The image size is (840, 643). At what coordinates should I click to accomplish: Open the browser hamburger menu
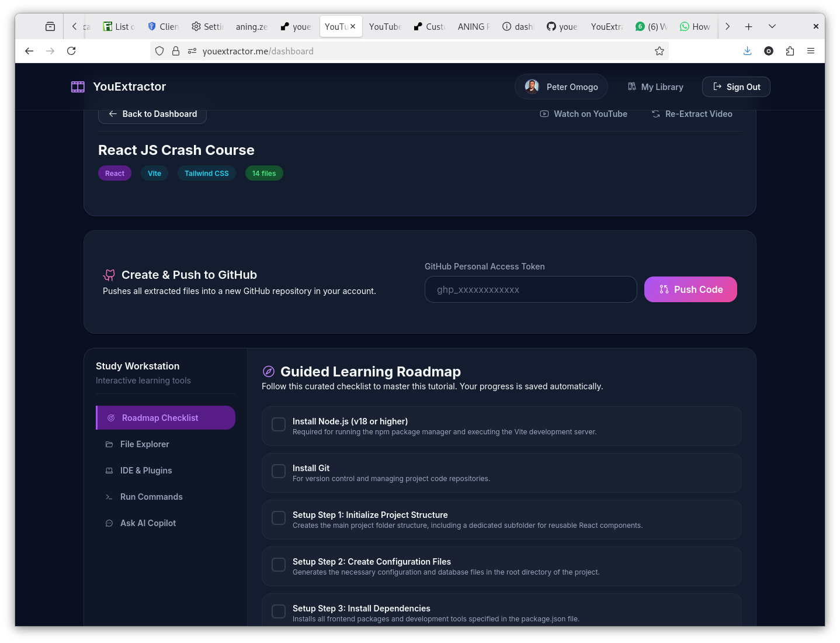pos(811,51)
